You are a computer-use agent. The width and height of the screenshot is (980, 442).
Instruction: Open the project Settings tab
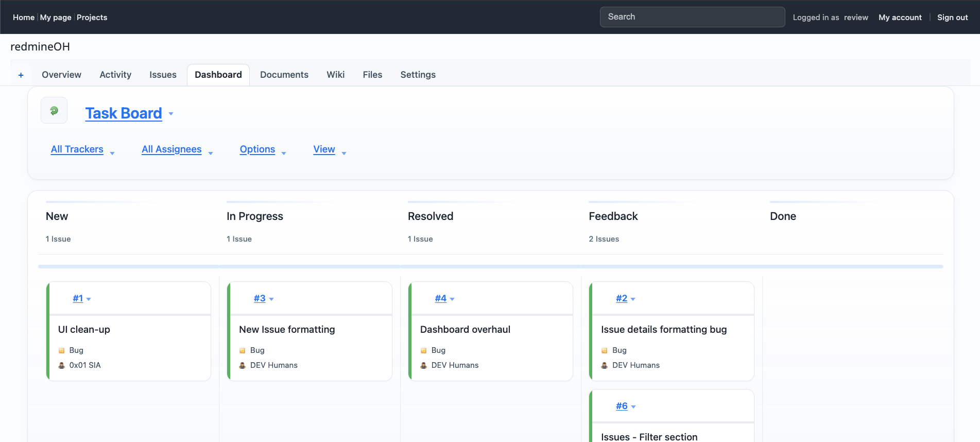coord(418,75)
